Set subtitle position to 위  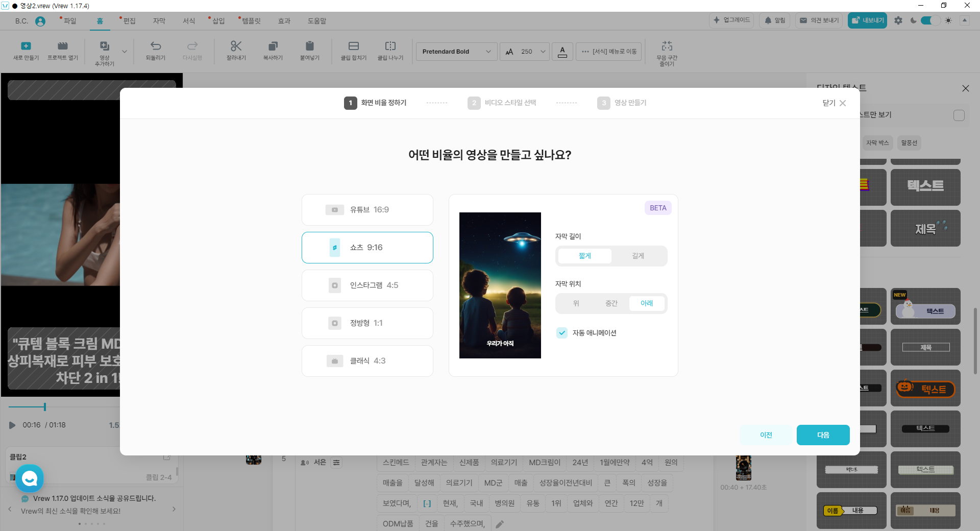coord(576,303)
